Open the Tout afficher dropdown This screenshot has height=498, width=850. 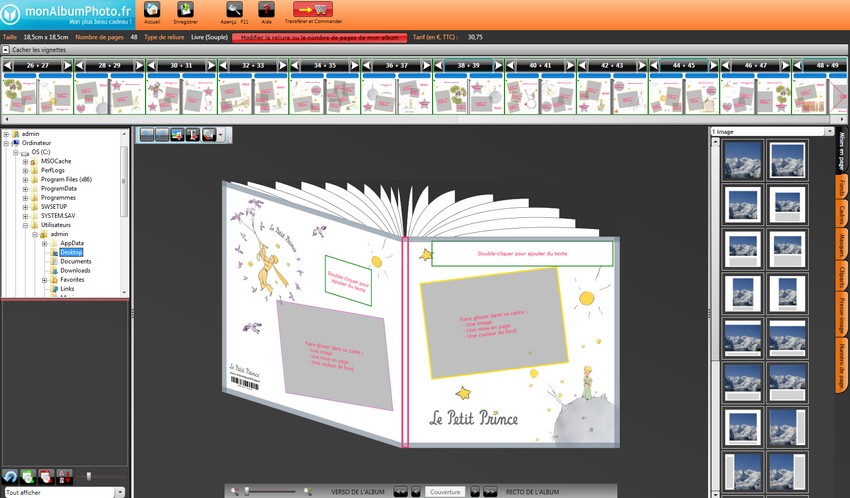(x=120, y=492)
